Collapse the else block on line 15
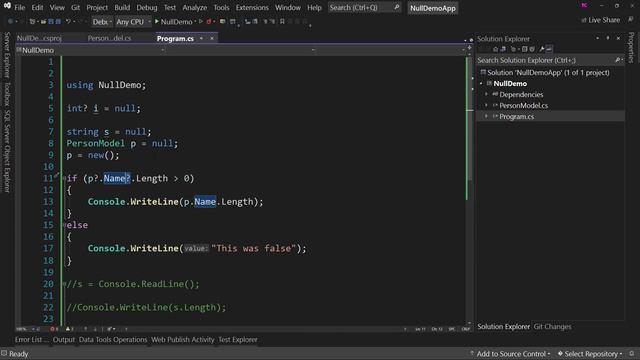The image size is (640, 360). pyautogui.click(x=64, y=225)
